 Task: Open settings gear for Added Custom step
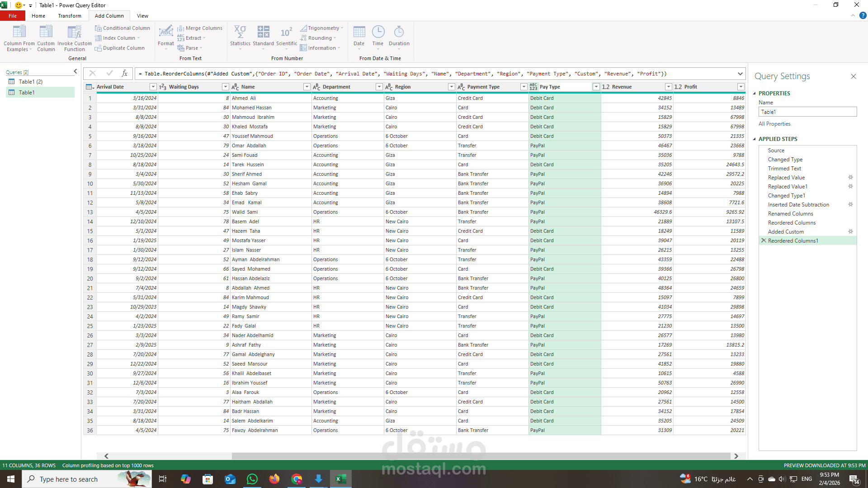pos(850,231)
